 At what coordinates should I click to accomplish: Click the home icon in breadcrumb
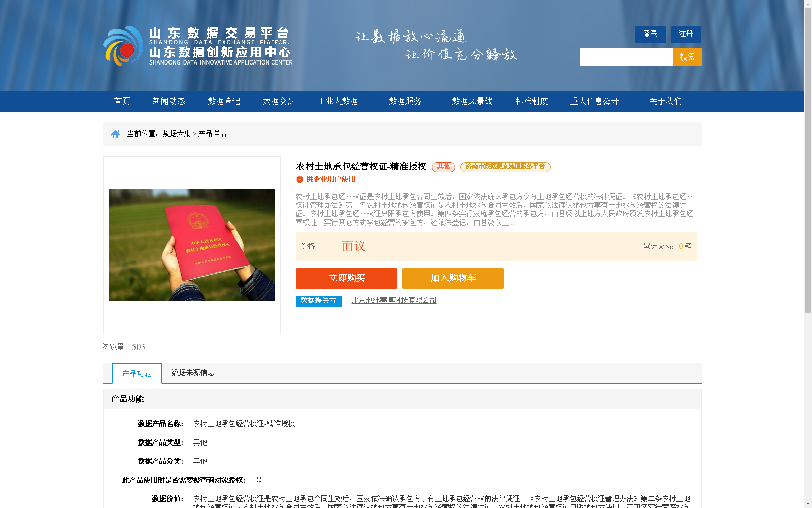(115, 134)
